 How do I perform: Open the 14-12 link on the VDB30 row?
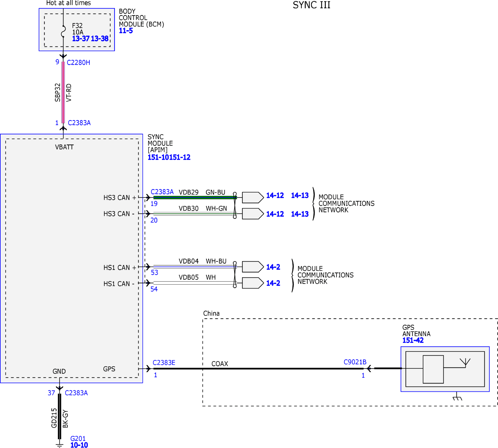click(x=275, y=214)
